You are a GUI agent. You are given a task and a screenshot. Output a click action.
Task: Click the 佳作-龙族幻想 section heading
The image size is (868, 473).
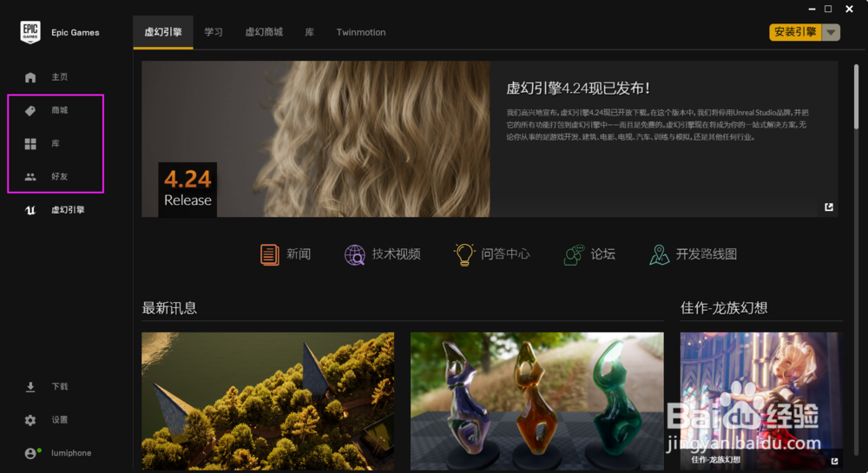pos(724,308)
